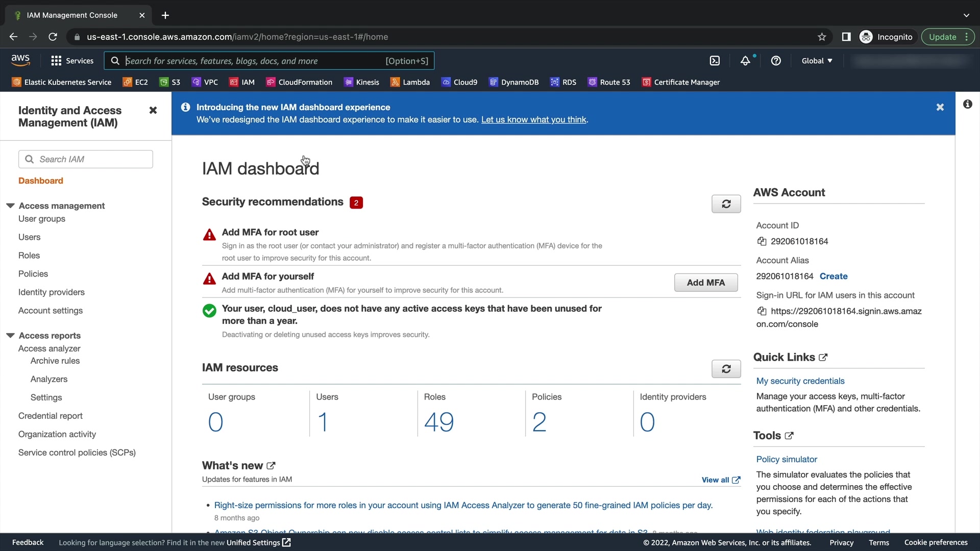Click the Add MFA button
The width and height of the screenshot is (980, 551).
point(705,283)
